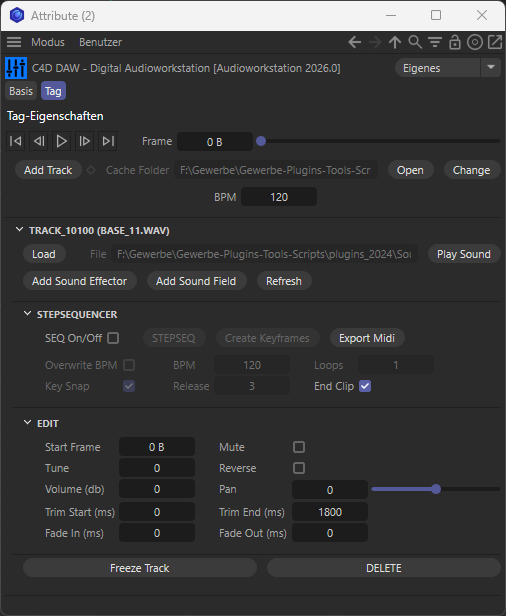Image resolution: width=506 pixels, height=616 pixels.
Task: Click the Refresh button
Action: [x=284, y=281]
